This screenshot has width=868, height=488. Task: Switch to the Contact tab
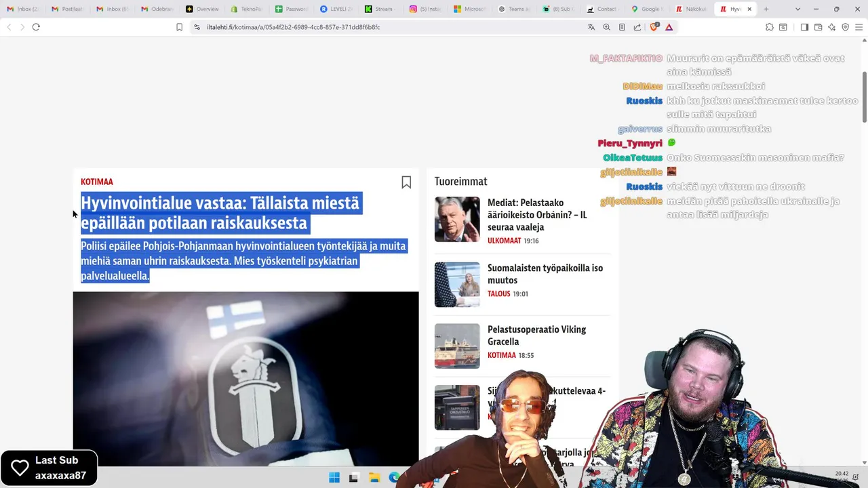[x=605, y=9]
